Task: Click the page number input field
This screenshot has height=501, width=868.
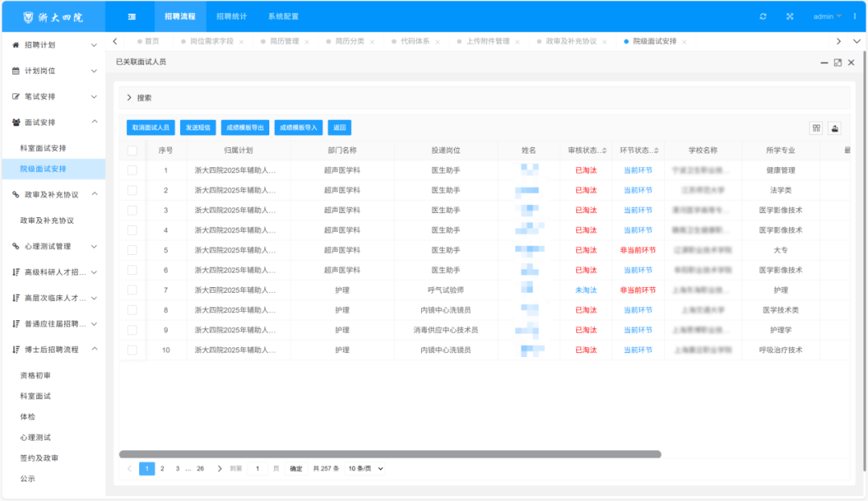Action: coord(257,468)
